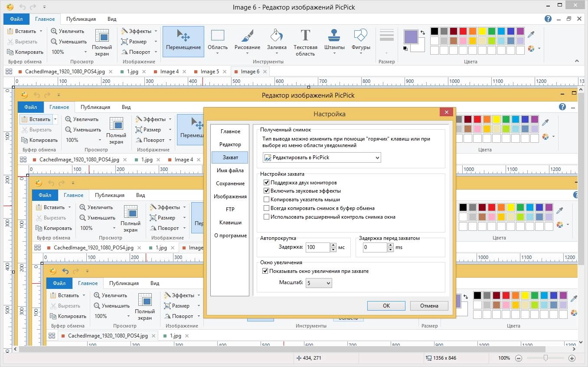Click Увеличить zoom-in in the main ribbon
This screenshot has width=588, height=367.
[x=68, y=31]
